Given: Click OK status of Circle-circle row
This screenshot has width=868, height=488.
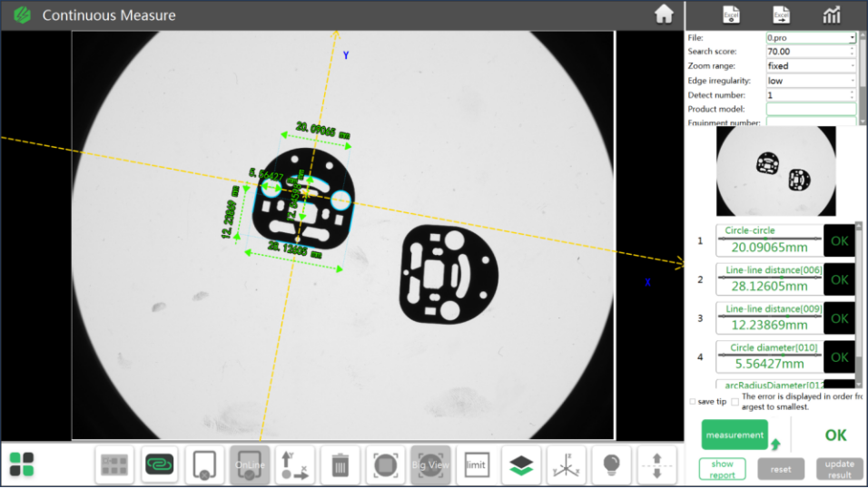Looking at the screenshot, I should tap(839, 240).
